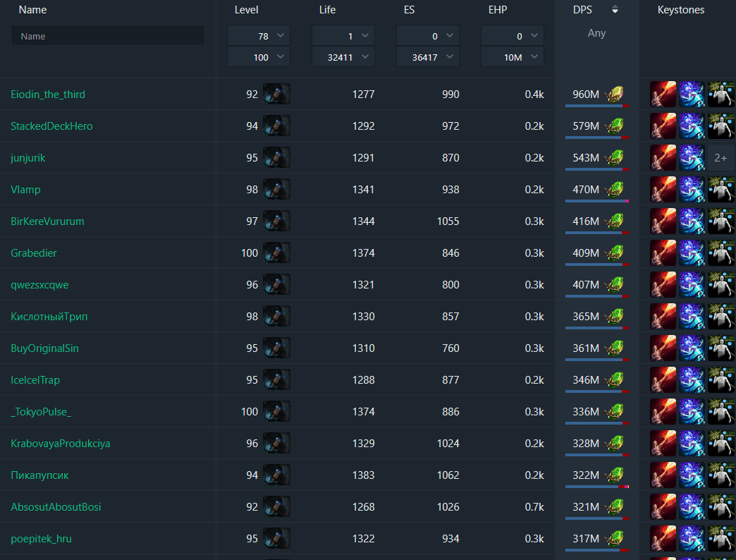Screen dimensions: 736x560
Task: Click Life value 1383 in Пикапупсик row
Action: [x=363, y=475]
